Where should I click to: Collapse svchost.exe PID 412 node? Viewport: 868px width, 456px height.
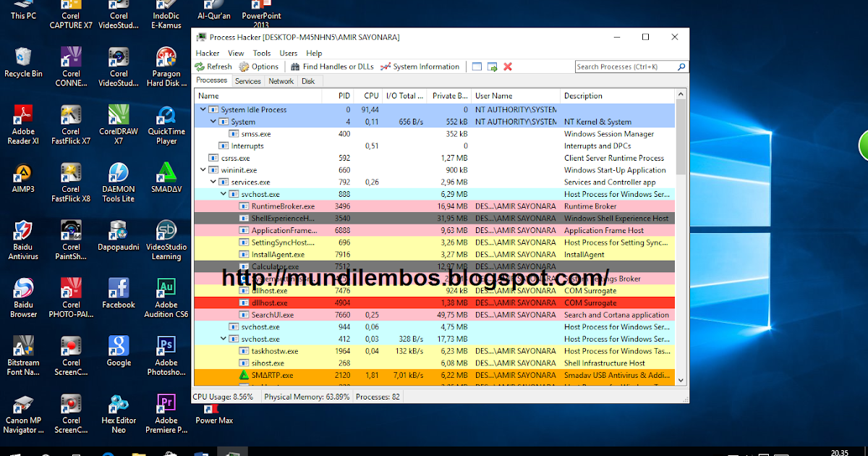point(223,339)
